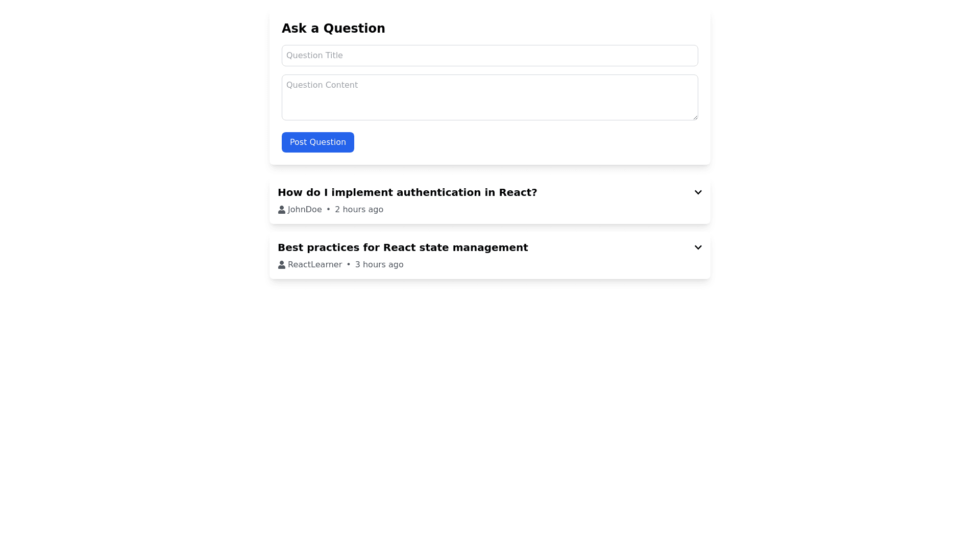Open ReactLearner's username link
This screenshot has height=551, width=980.
pyautogui.click(x=314, y=265)
